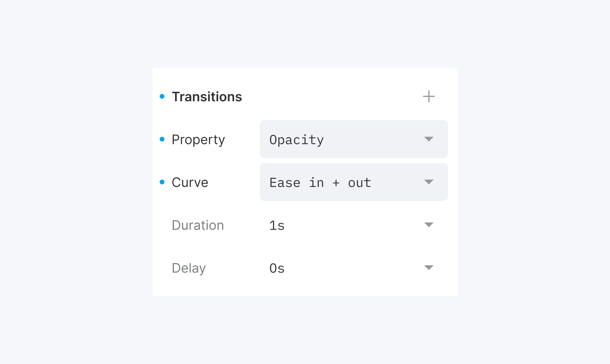Expand the Opacity dropdown arrow
Screen dimensions: 610x364
tap(429, 139)
